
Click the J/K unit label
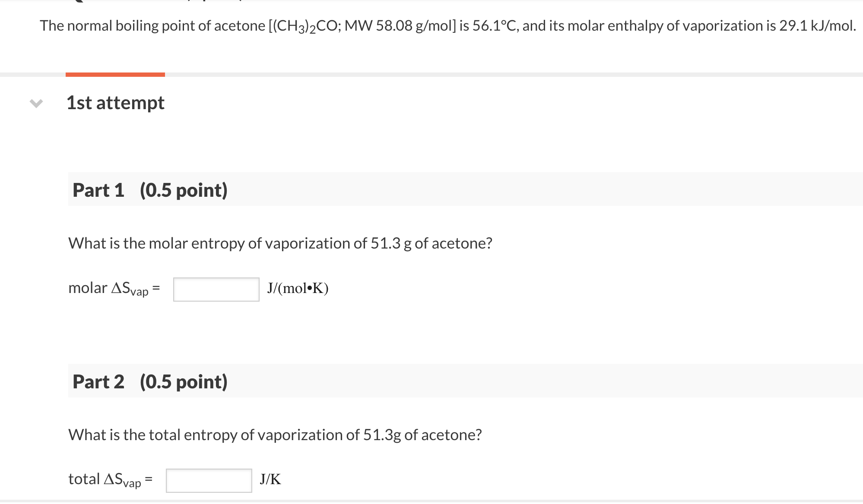point(270,479)
